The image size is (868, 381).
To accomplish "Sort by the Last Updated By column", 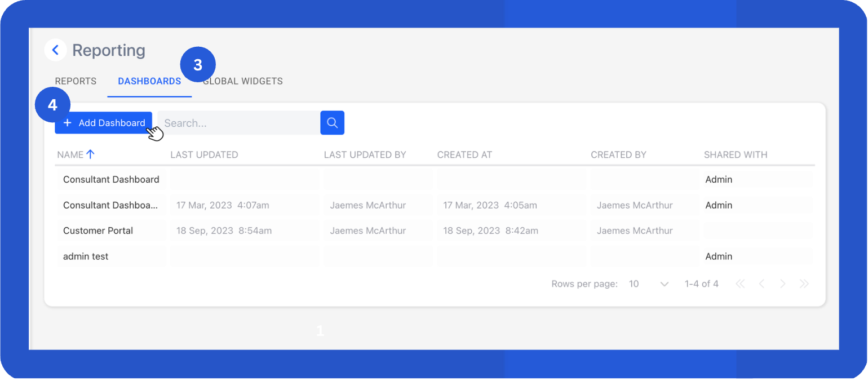I will point(365,154).
